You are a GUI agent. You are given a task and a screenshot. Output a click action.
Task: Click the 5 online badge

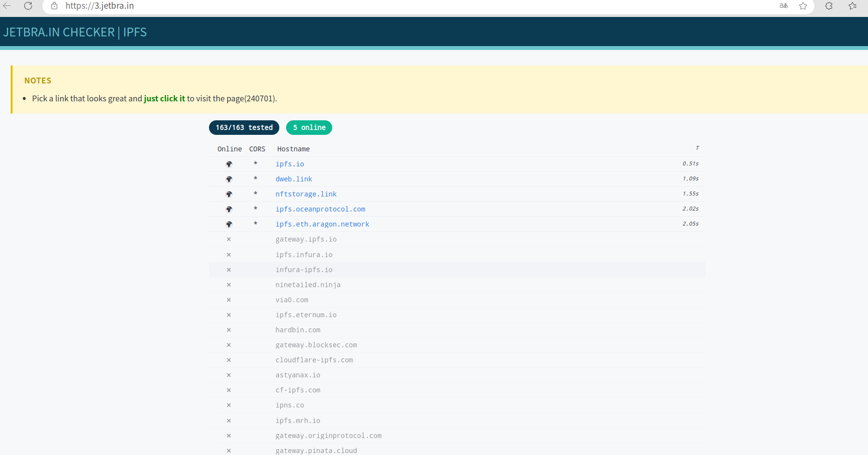[309, 128]
